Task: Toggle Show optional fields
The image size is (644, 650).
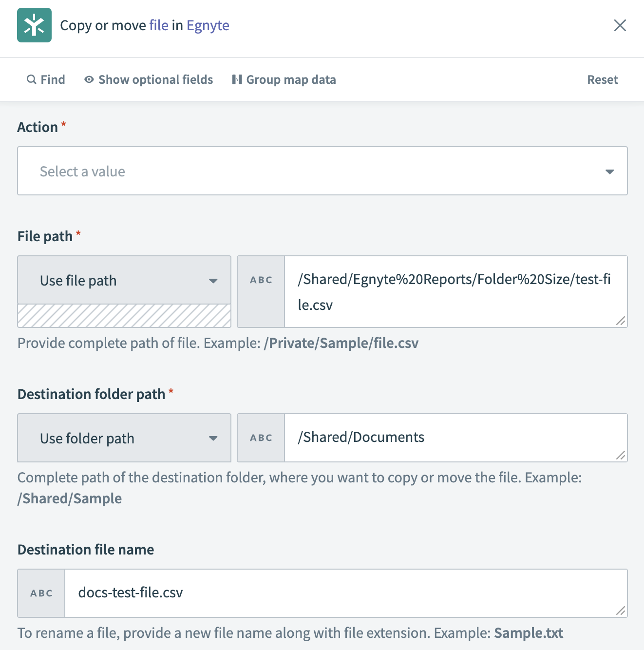Action: (x=155, y=79)
